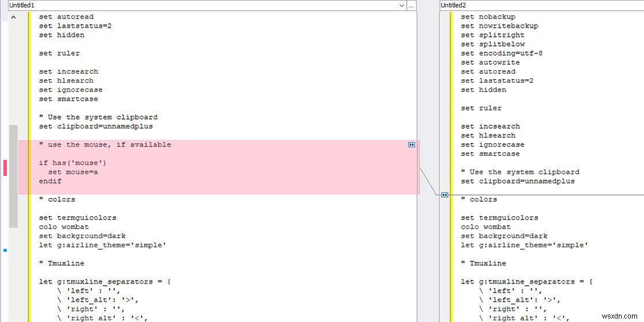Click 'set smartcase' in the left pane
The image size is (644, 322).
[68, 99]
